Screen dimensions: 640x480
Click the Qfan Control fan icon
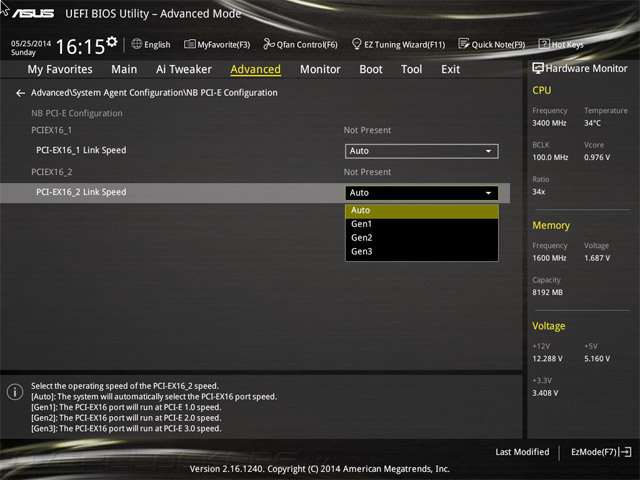coord(269,44)
